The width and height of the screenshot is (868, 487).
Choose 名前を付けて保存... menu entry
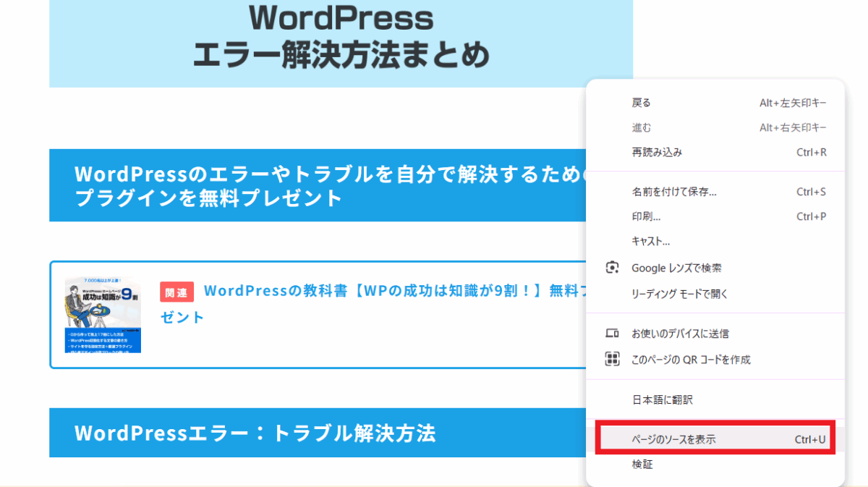click(673, 192)
